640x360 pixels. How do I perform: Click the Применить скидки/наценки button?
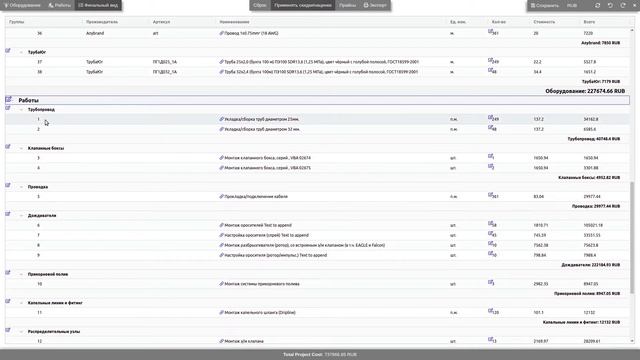click(302, 5)
